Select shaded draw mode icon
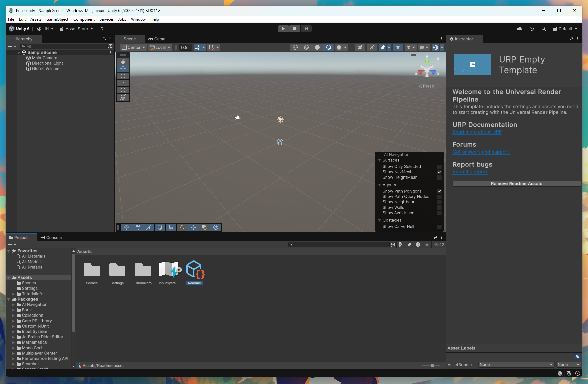The width and height of the screenshot is (588, 384). click(x=329, y=47)
